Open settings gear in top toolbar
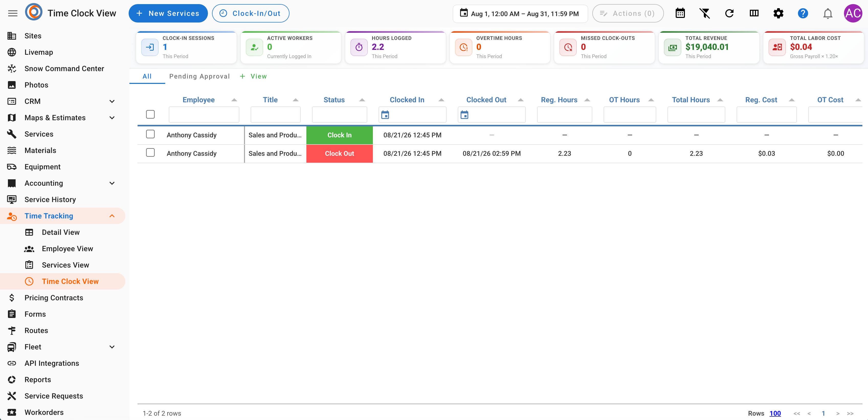Viewport: 868px width, 420px height. 778,14
